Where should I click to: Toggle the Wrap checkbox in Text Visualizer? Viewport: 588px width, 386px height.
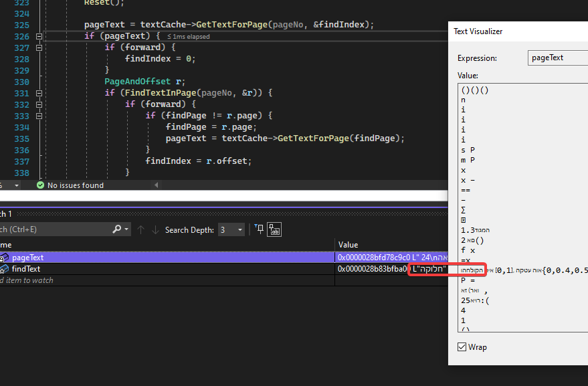point(461,347)
